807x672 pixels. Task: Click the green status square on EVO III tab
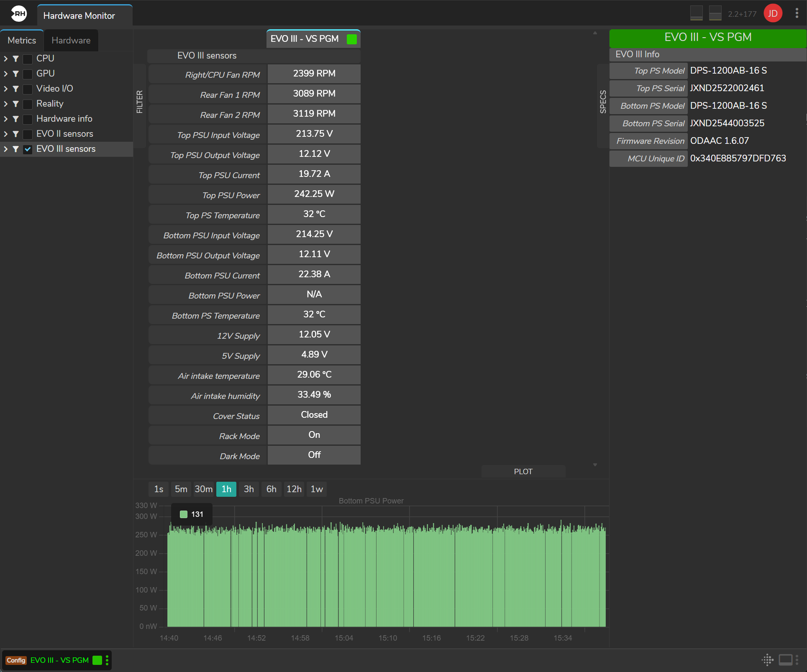[x=352, y=39]
